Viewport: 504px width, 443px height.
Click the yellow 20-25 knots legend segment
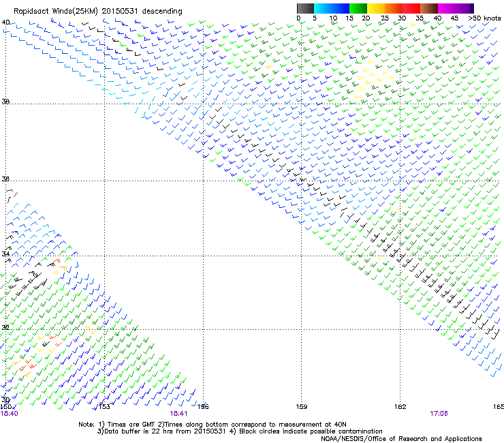pyautogui.click(x=376, y=8)
